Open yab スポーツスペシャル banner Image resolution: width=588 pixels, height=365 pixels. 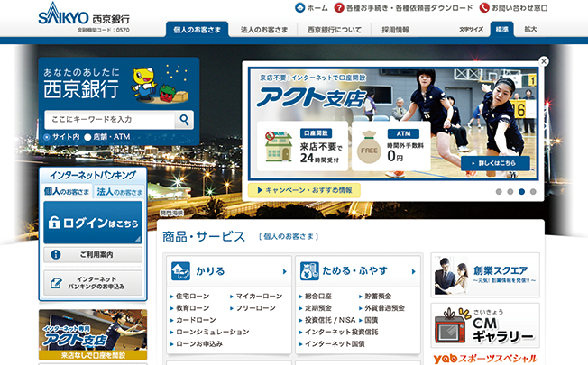(x=485, y=359)
